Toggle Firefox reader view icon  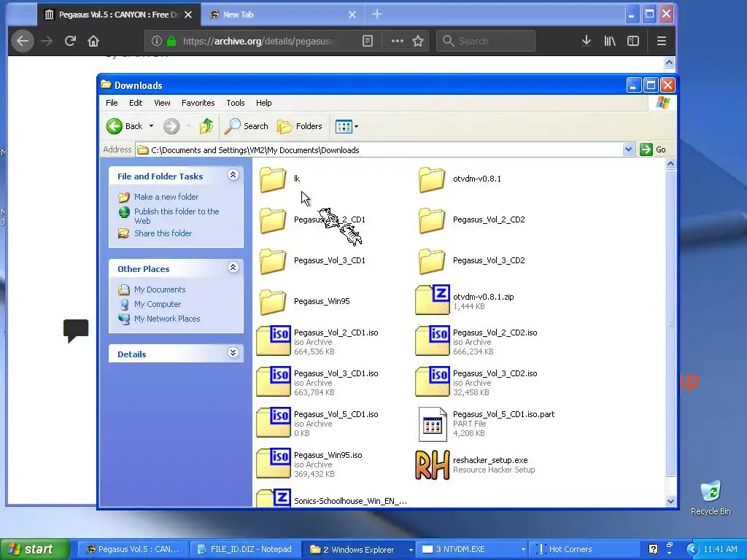(368, 41)
